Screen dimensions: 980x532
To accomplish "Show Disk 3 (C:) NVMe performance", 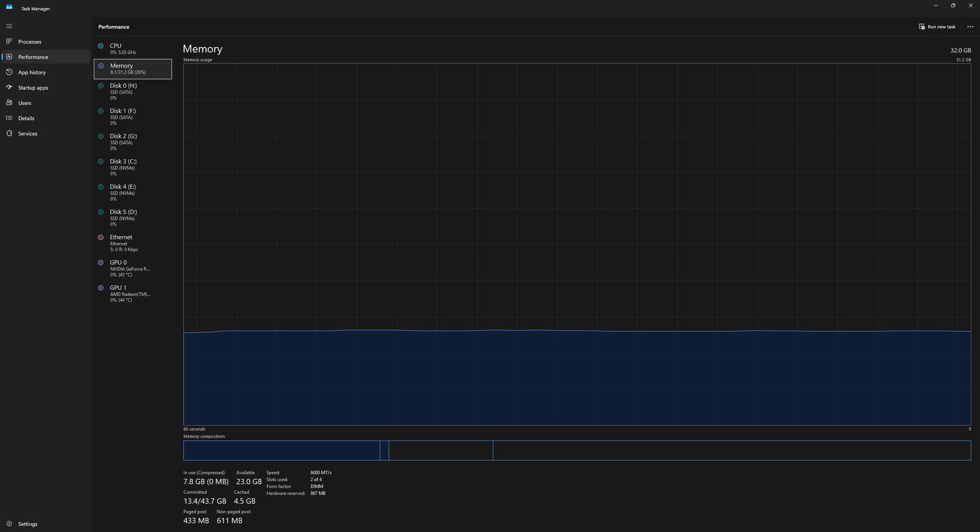I will coord(132,167).
